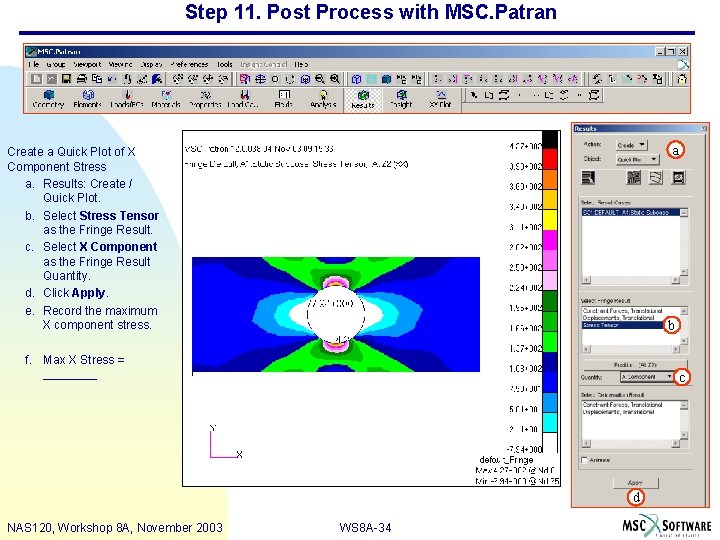Open the Help menu

[301, 64]
